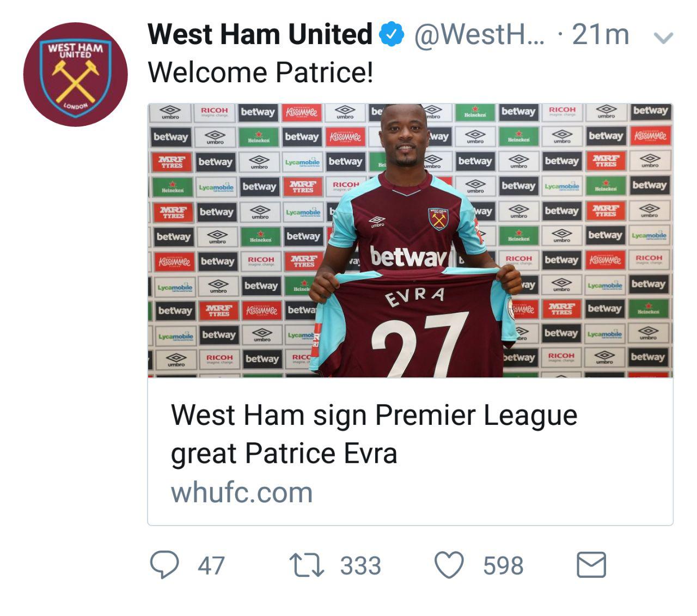This screenshot has height=616, width=697.
Task: Click the blue verified badge
Action: [x=391, y=34]
